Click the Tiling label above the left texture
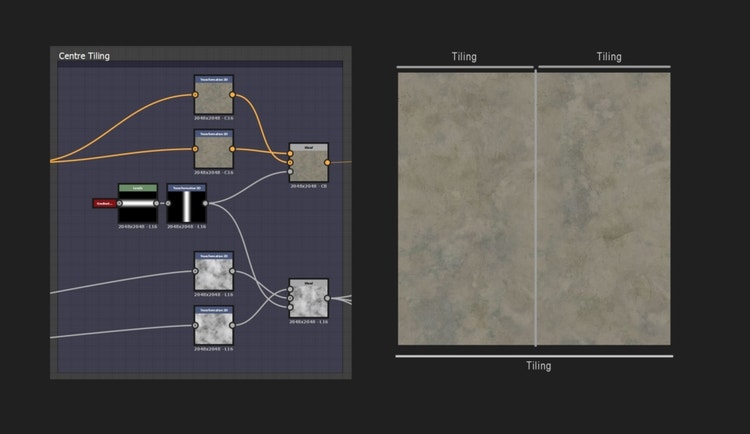750x434 pixels. (x=464, y=57)
